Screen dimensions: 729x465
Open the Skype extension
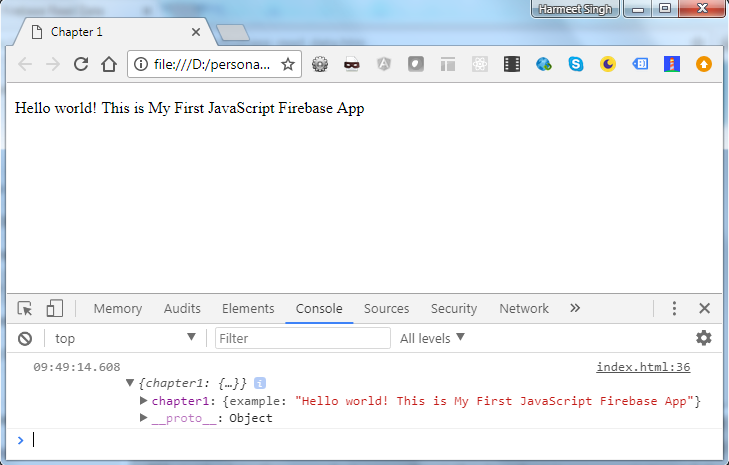(x=576, y=64)
